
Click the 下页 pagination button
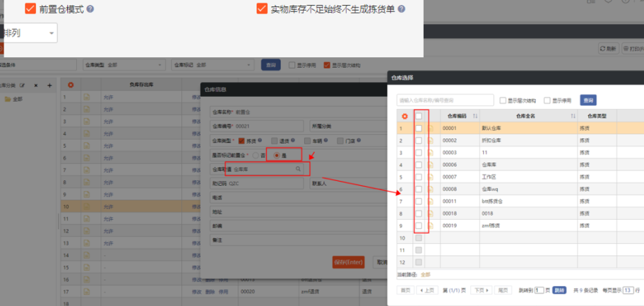(480, 290)
